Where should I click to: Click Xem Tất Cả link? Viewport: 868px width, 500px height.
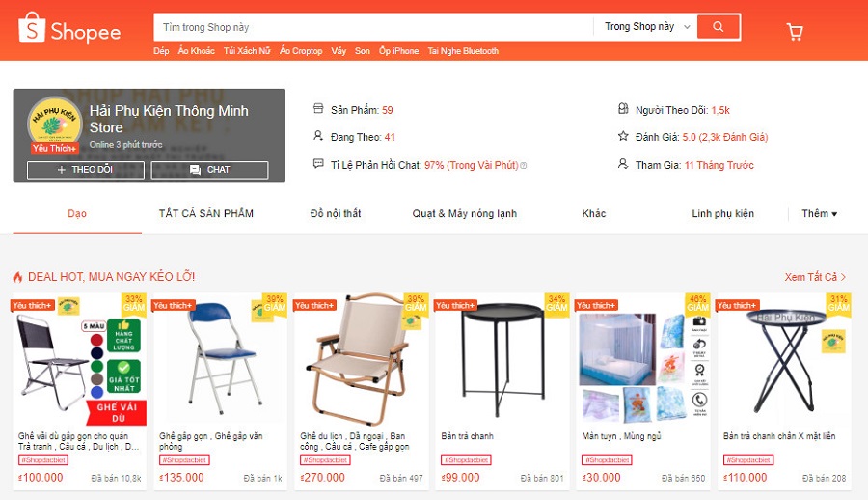[815, 277]
